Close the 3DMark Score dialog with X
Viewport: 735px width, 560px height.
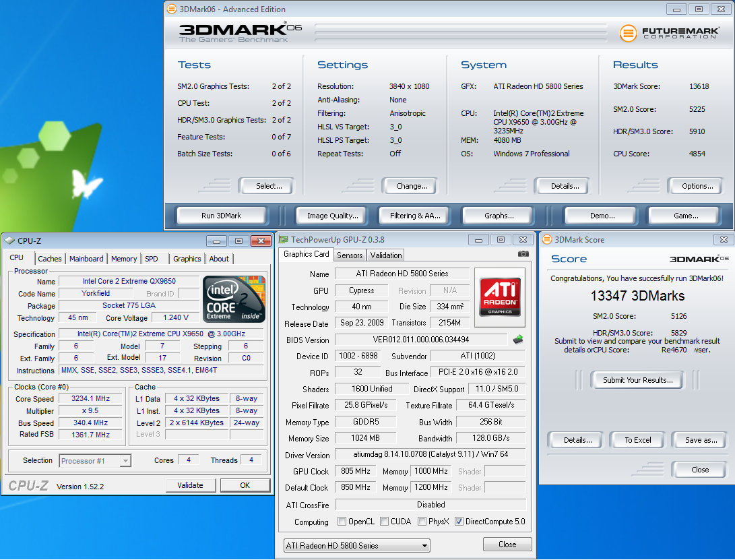[724, 240]
